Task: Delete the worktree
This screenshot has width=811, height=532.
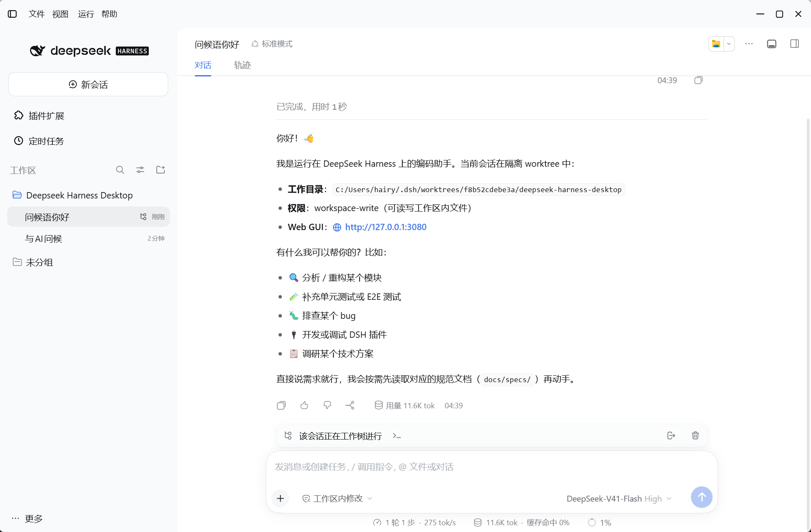Action: tap(695, 436)
